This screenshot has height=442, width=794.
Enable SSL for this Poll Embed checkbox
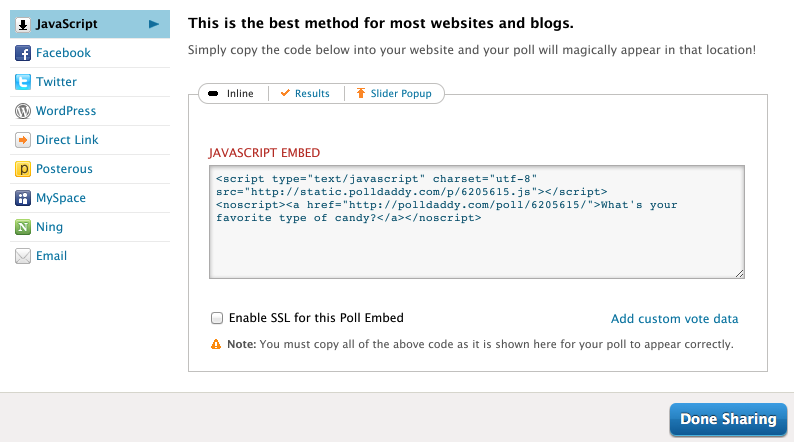pyautogui.click(x=217, y=318)
